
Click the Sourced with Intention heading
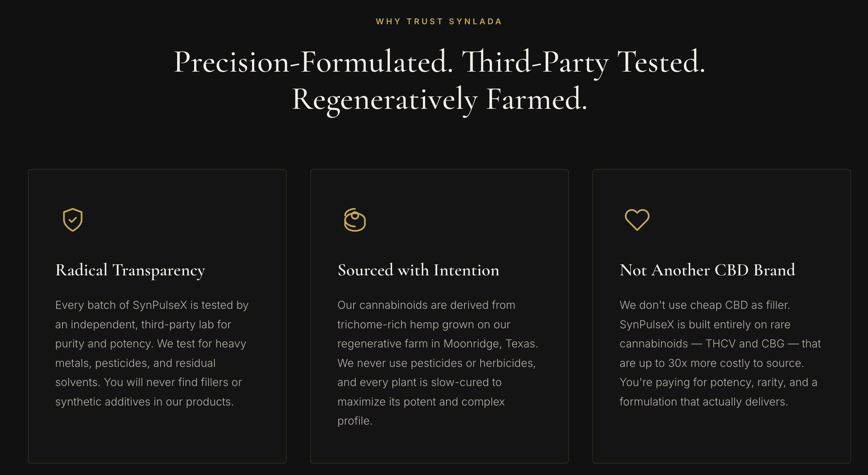tap(418, 270)
